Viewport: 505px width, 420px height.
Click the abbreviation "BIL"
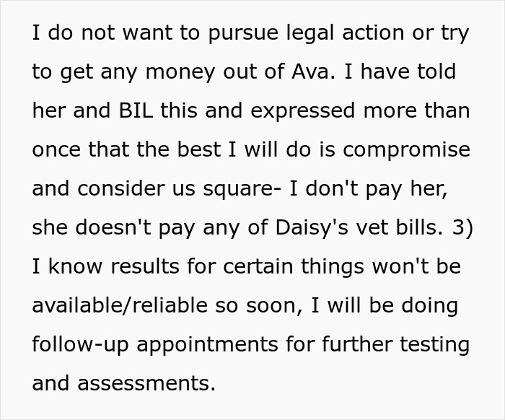tap(136, 110)
